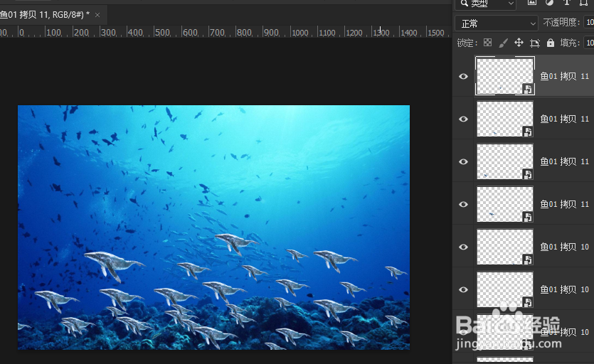Select the 鱼01 拷贝 11, RGB/8# document tab

click(x=45, y=15)
